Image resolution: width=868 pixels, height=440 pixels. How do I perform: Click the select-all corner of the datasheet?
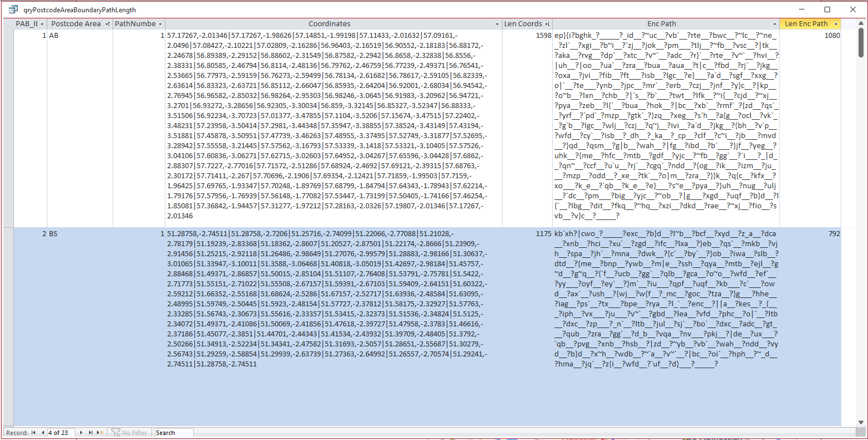(8, 24)
